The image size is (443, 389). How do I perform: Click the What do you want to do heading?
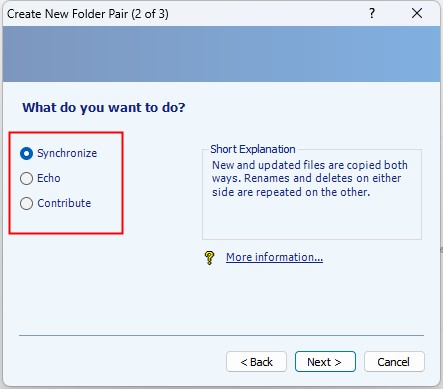[104, 108]
